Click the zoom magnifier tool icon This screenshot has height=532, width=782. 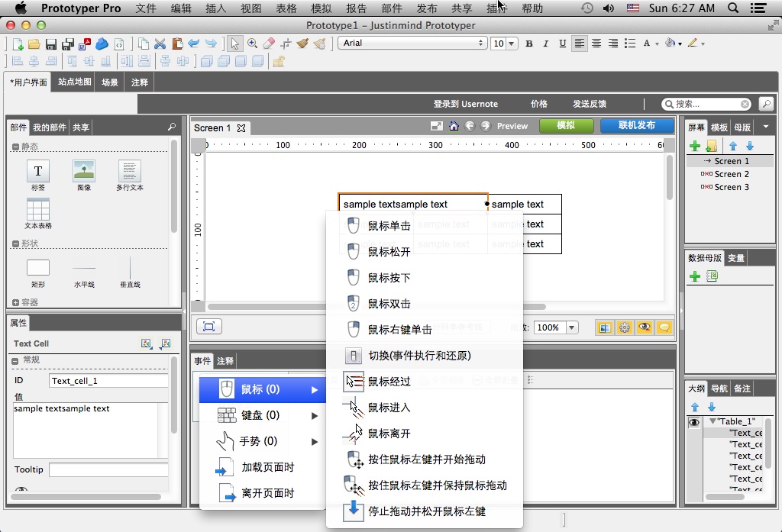252,44
